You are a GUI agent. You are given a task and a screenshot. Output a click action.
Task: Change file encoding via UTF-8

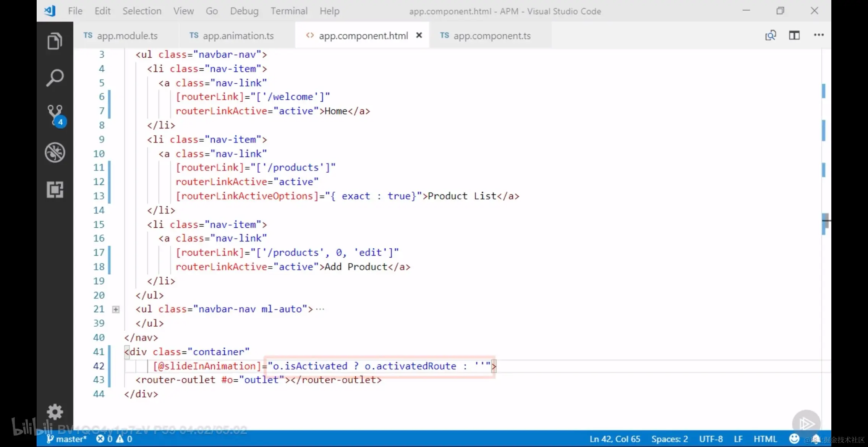711,439
